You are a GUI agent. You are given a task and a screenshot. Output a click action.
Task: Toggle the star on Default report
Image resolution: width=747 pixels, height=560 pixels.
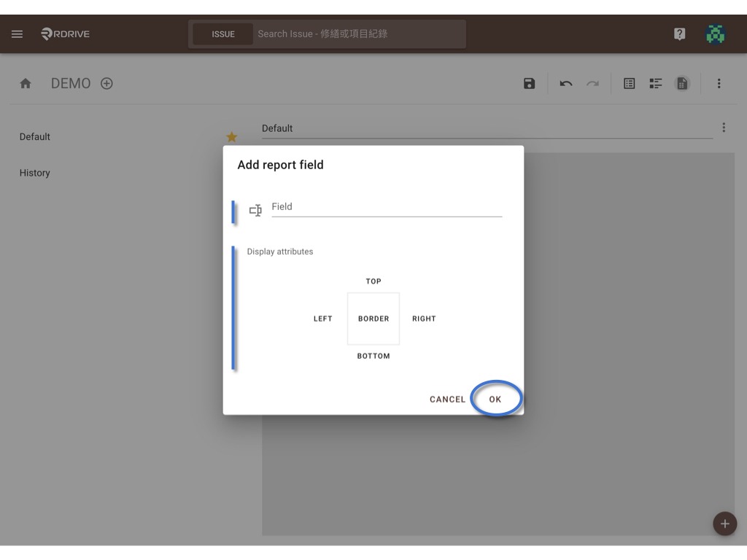pyautogui.click(x=231, y=137)
